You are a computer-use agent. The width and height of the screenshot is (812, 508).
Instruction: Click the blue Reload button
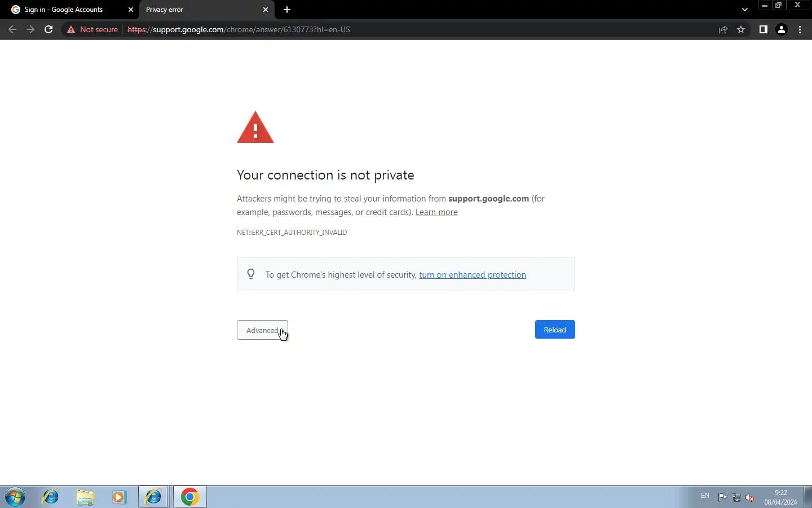click(x=555, y=330)
